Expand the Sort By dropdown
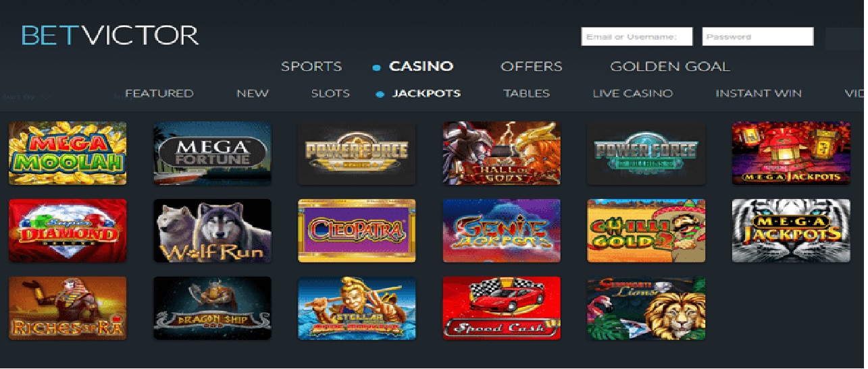The width and height of the screenshot is (868, 369). click(27, 96)
